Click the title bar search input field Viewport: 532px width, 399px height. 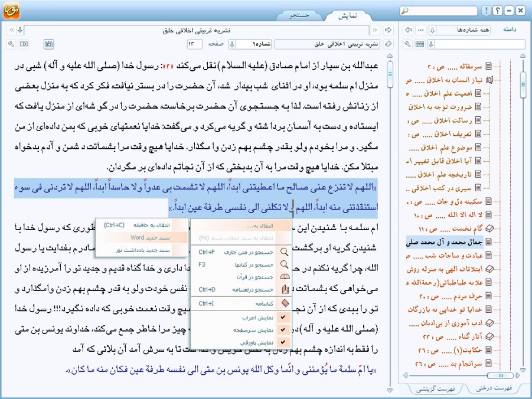pos(444,11)
